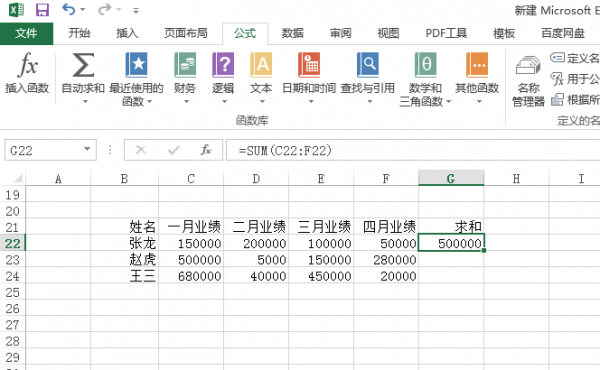The image size is (600, 370).
Task: Click the formula bar confirm checkmark icon
Action: [x=174, y=150]
